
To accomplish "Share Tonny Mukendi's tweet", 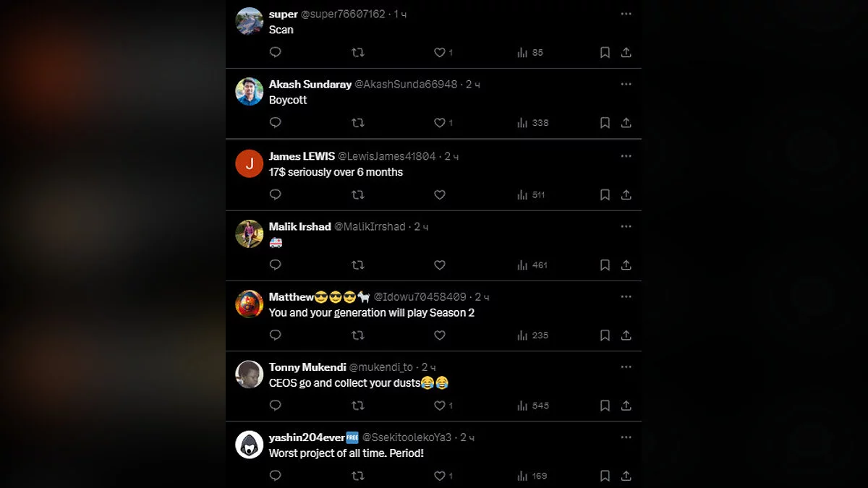I will 626,406.
